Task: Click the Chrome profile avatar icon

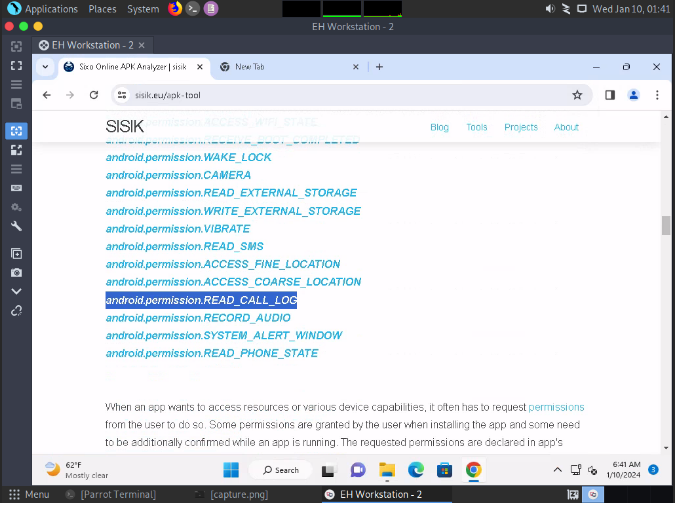Action: pos(633,95)
